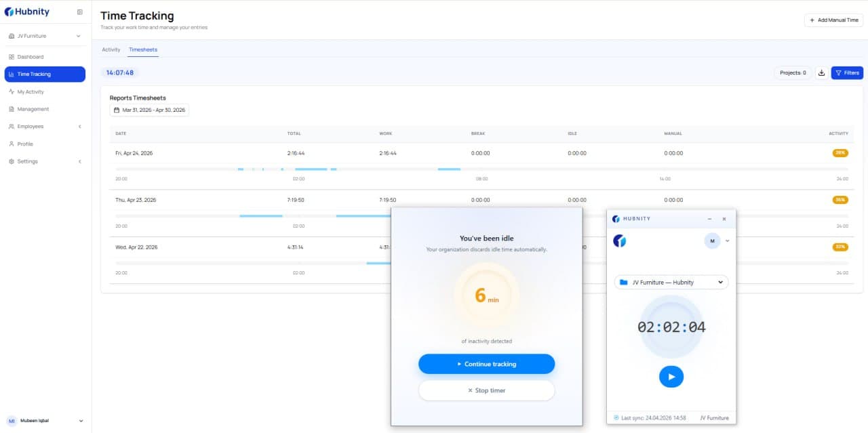The width and height of the screenshot is (868, 433).
Task: Collapse sidebar using the panel toggle icon
Action: [80, 12]
